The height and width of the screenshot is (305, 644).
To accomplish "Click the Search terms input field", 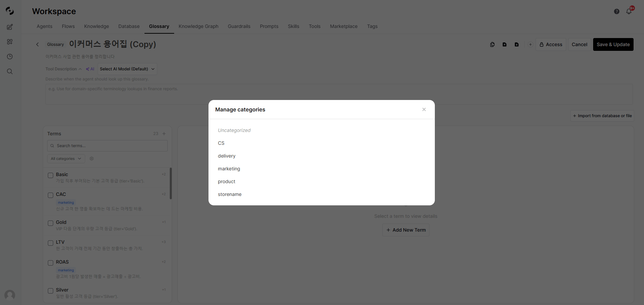I will 107,146.
